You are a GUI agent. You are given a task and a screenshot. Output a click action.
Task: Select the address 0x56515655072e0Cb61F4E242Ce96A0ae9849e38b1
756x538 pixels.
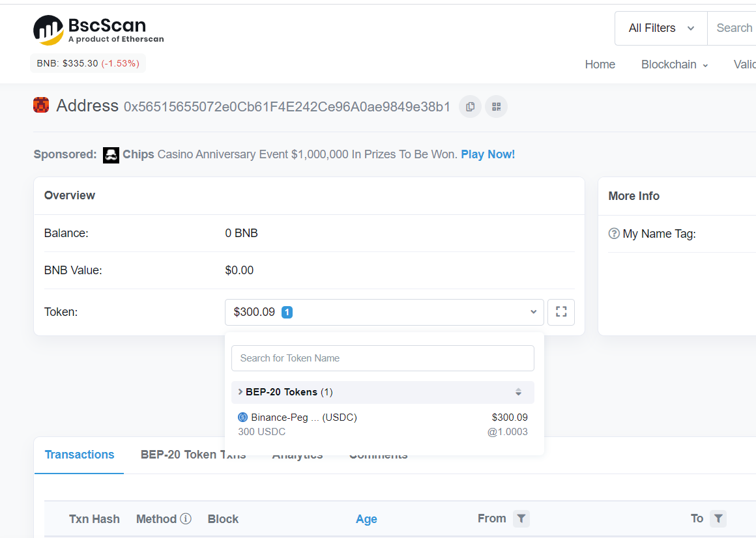pos(287,107)
